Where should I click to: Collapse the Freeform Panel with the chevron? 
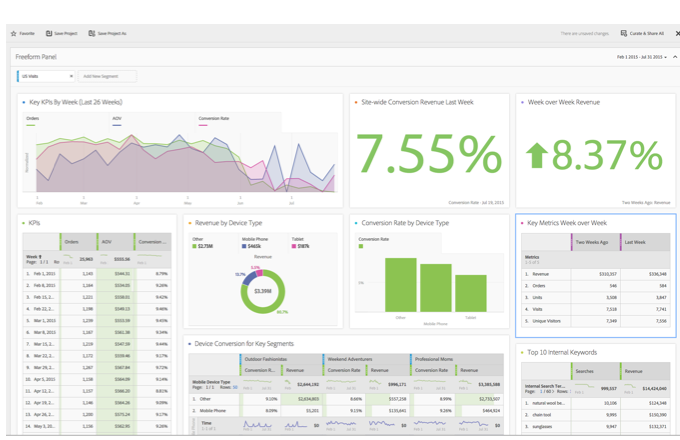675,57
